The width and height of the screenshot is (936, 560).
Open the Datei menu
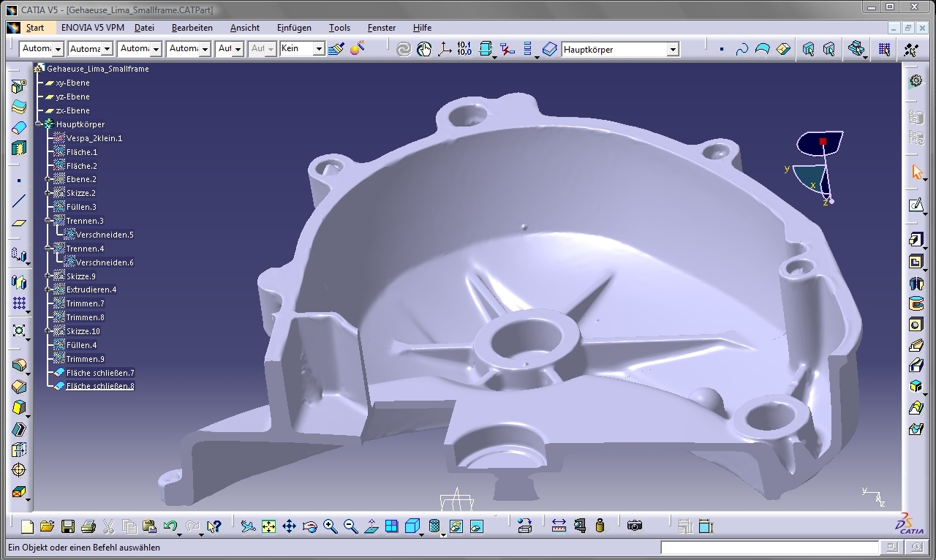144,28
